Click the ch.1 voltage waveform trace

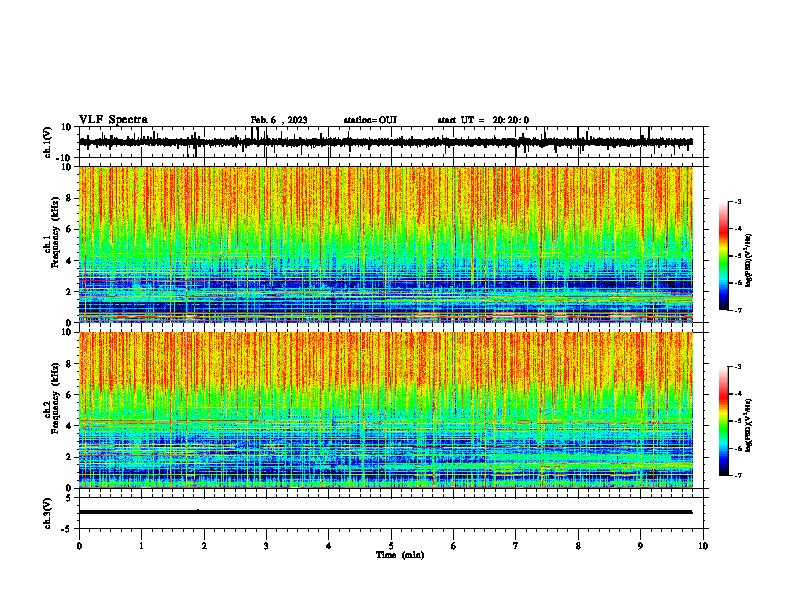pyautogui.click(x=385, y=142)
